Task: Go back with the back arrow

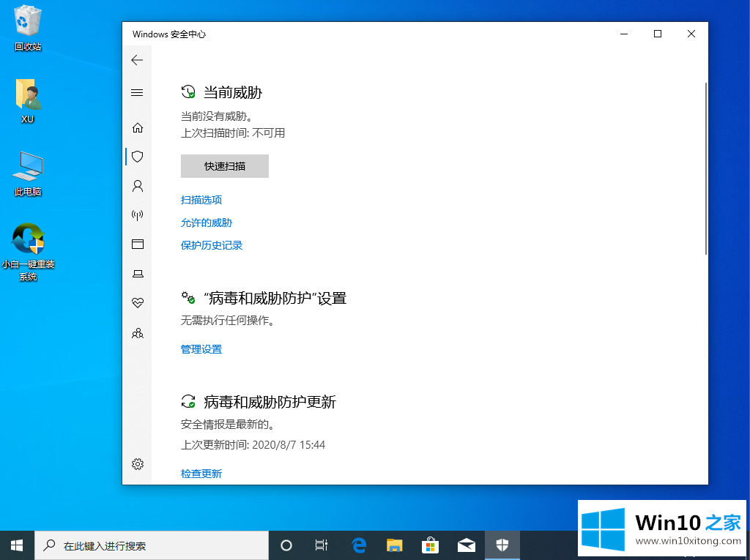Action: point(137,60)
